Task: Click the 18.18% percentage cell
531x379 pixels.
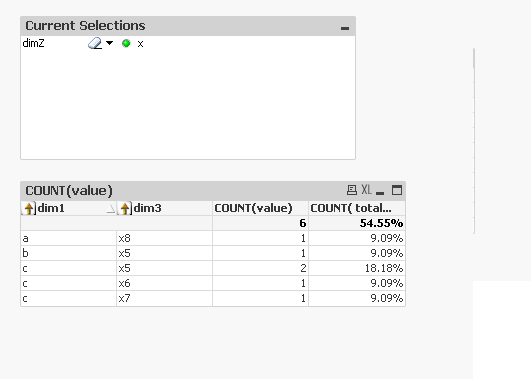Action: 357,268
